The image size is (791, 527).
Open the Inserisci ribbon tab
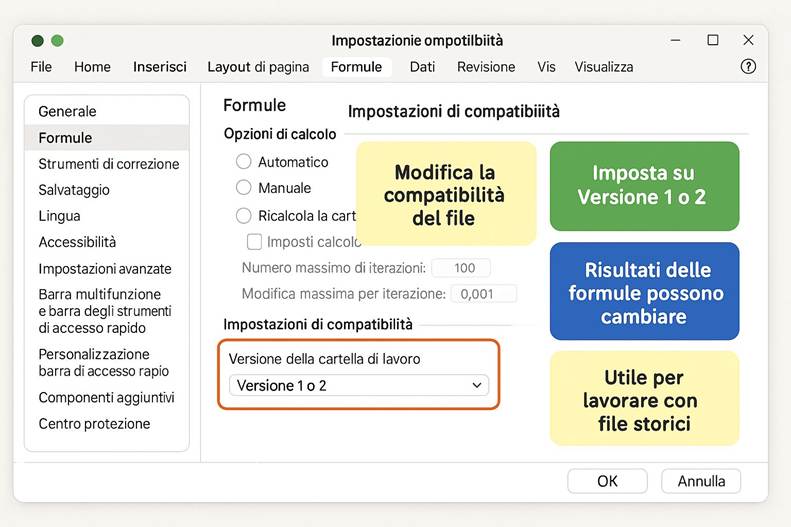click(160, 67)
